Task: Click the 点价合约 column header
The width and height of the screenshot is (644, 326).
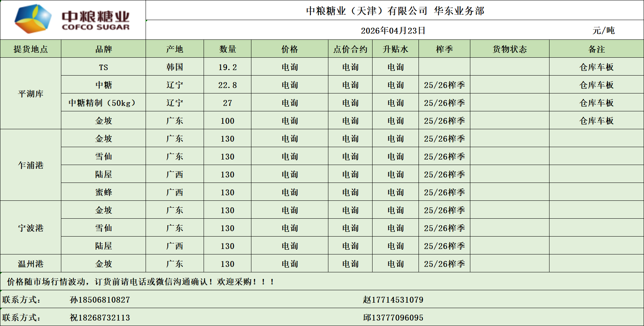Action: click(x=350, y=49)
